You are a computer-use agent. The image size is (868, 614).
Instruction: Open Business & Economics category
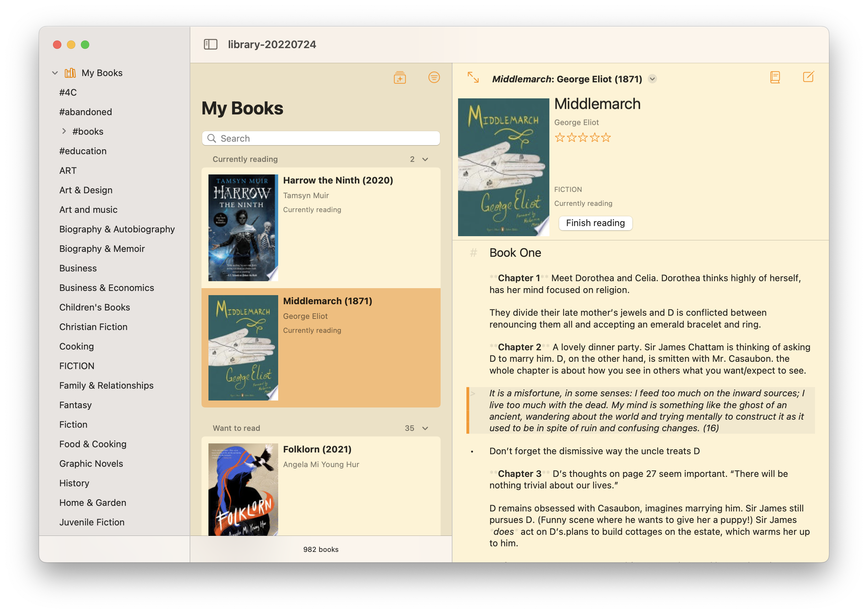pos(107,287)
